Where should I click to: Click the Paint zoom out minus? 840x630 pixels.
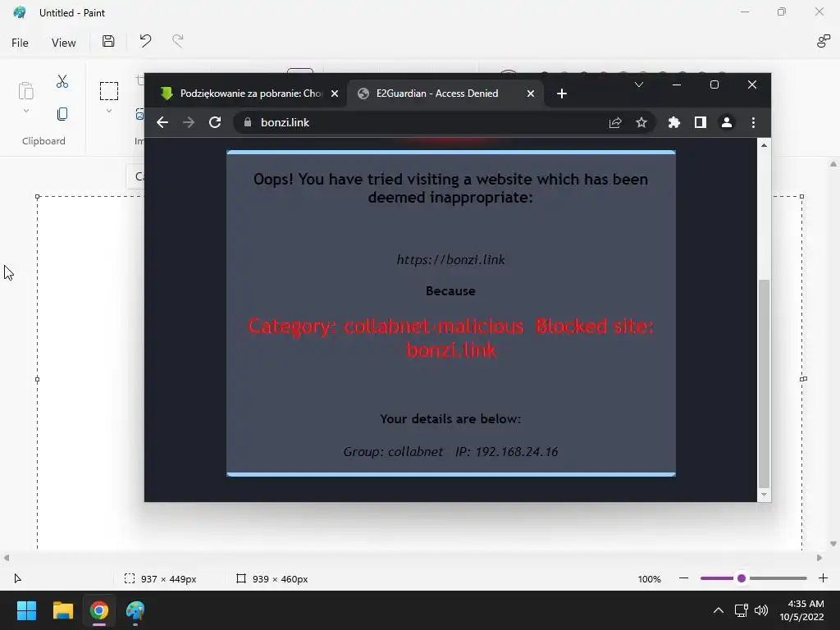point(683,578)
